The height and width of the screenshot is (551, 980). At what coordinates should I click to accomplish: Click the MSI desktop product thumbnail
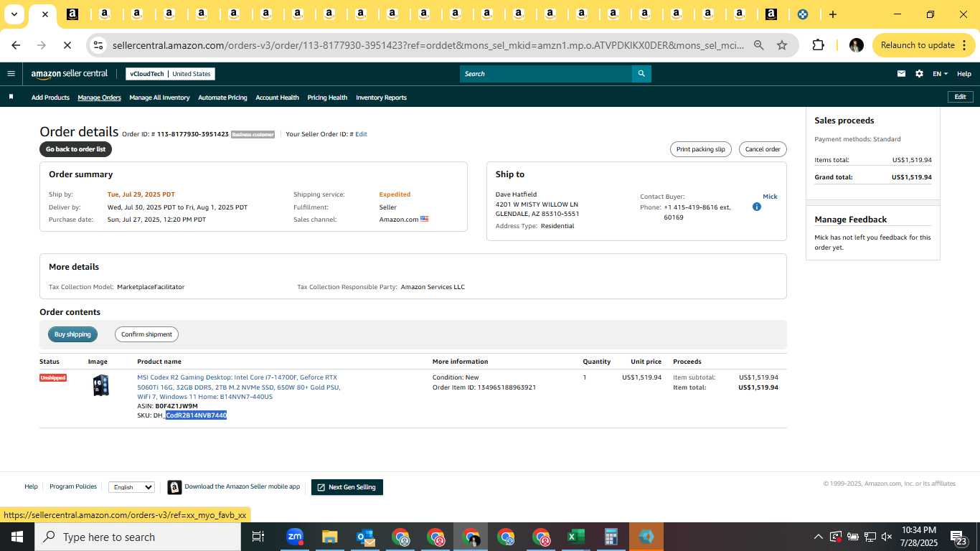click(101, 385)
